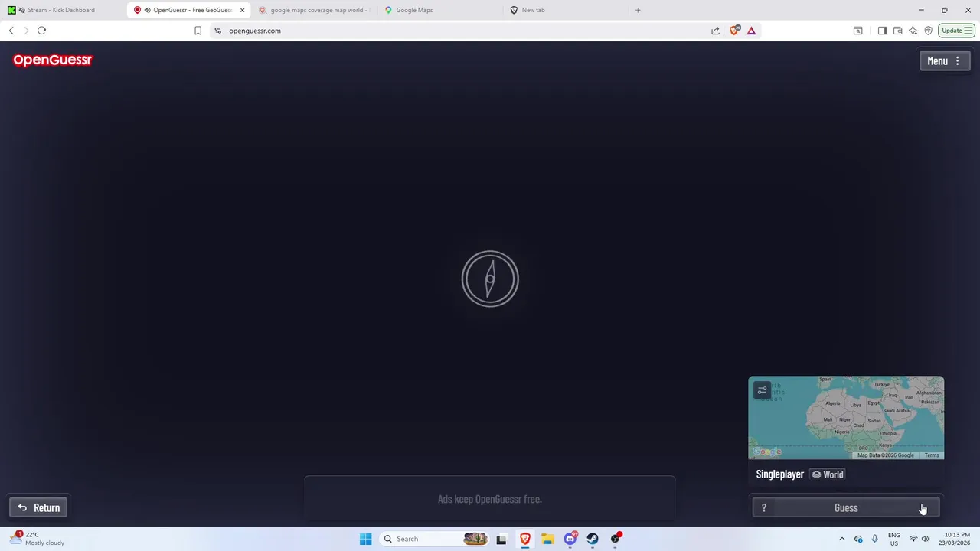980x551 pixels.
Task: Click the browser forward arrow
Action: 26,31
